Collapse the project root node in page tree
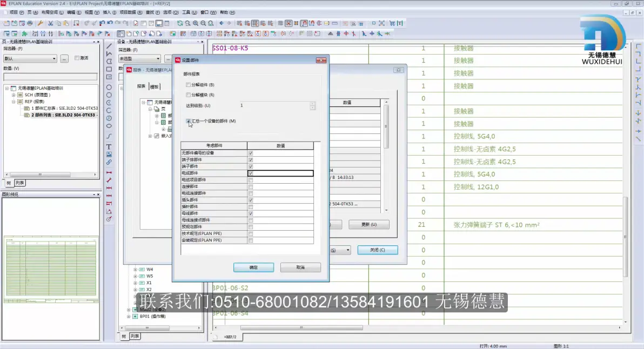 tap(7, 88)
